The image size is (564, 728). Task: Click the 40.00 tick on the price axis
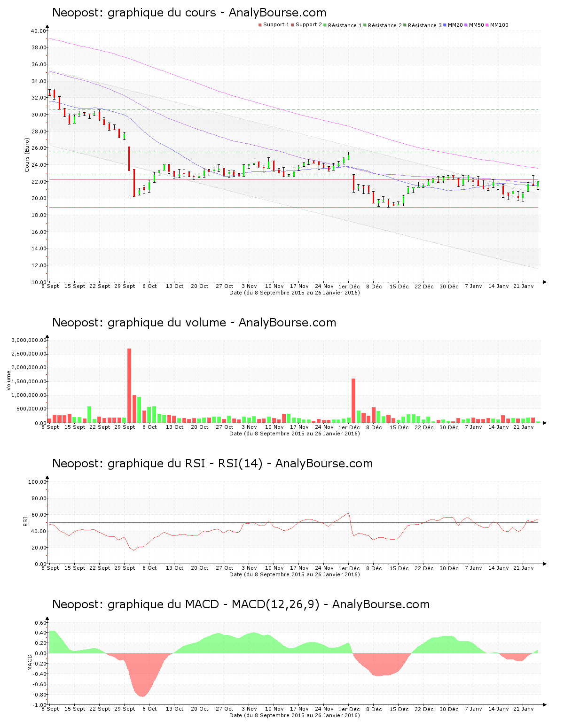tap(39, 31)
